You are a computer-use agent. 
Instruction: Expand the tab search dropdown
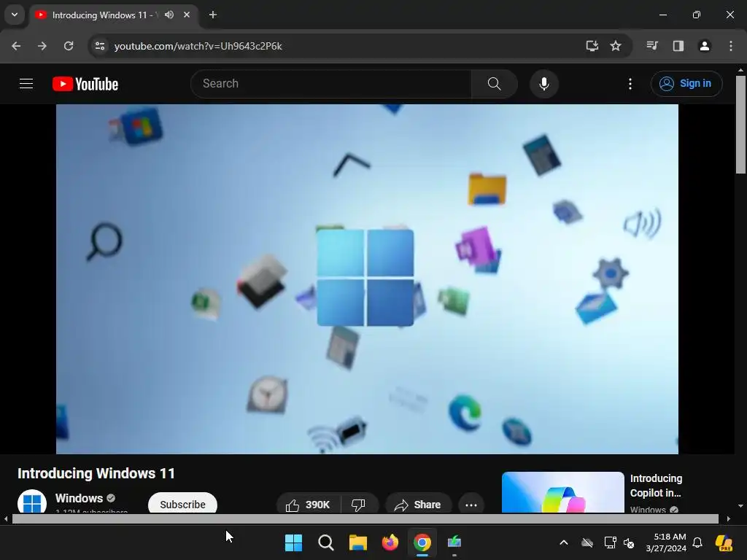[15, 15]
